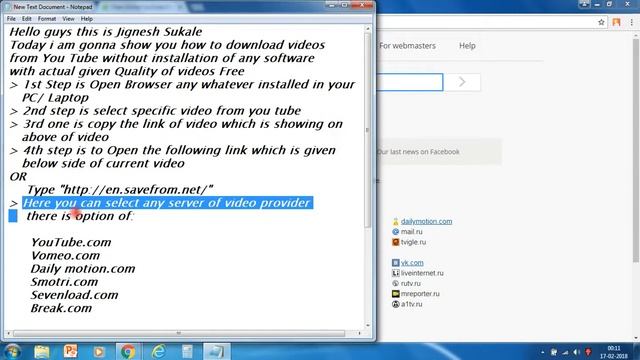
Task: Click the line 'Type "http://en.savefrom.net/"' in Notepad
Action: tap(120, 189)
